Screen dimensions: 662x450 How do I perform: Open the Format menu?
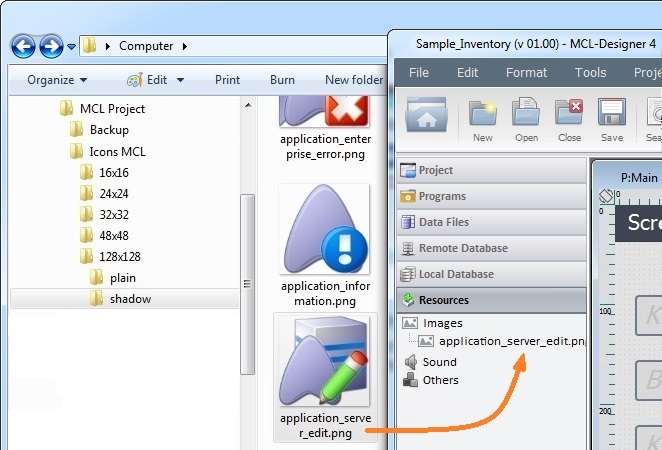click(526, 72)
